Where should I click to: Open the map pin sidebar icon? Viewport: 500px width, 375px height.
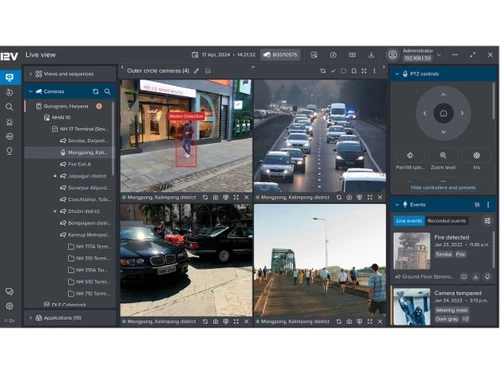(x=9, y=151)
